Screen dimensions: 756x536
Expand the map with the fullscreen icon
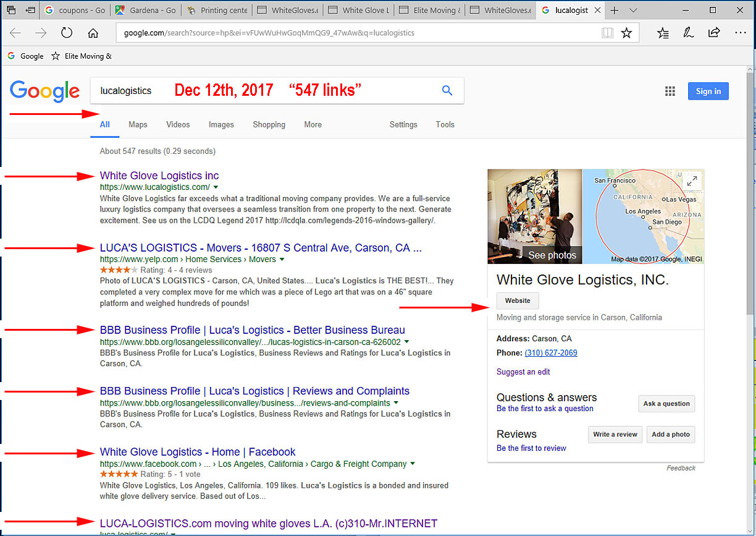[692, 181]
